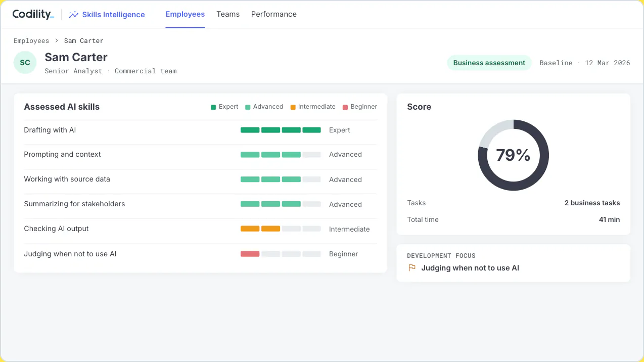Screen dimensions: 644x362
Task: Click the Checking AI output level bar
Action: click(x=281, y=229)
